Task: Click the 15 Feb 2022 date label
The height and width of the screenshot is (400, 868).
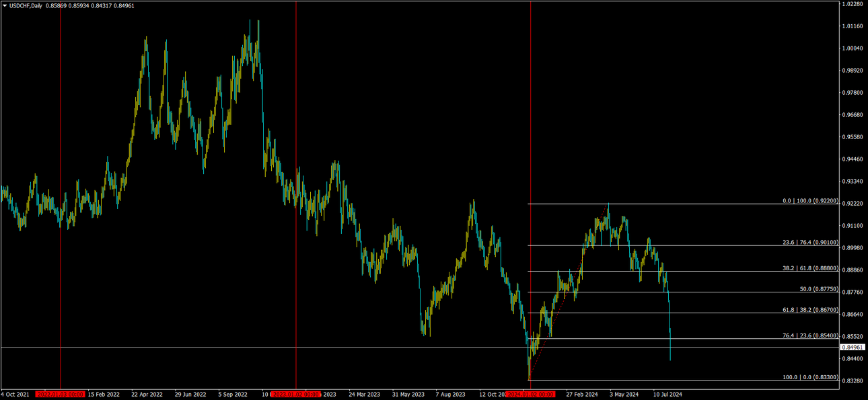Action: pos(104,395)
